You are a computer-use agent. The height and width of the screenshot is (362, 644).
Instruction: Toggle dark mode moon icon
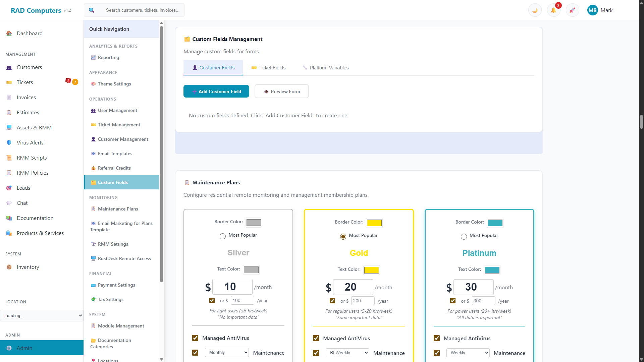pyautogui.click(x=535, y=10)
